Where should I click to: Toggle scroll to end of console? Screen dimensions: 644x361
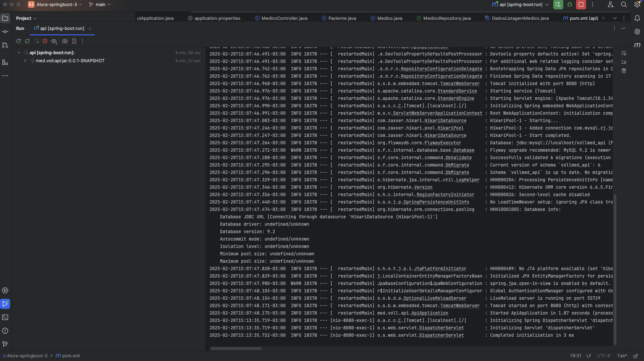pyautogui.click(x=624, y=62)
